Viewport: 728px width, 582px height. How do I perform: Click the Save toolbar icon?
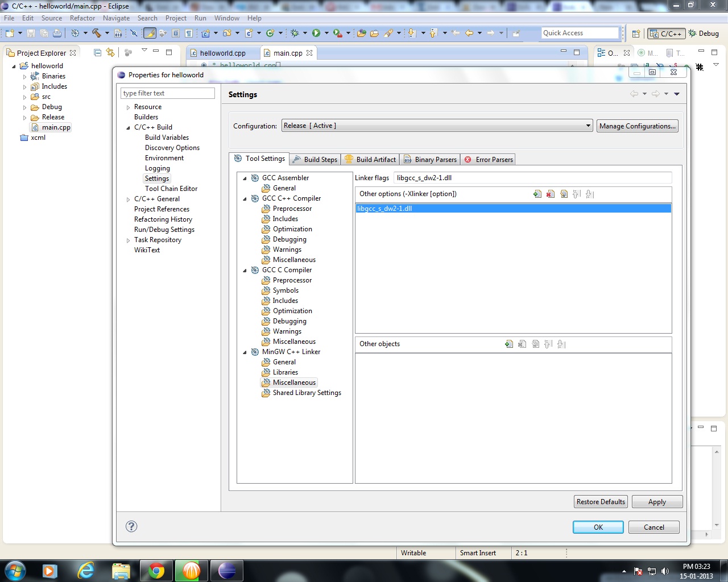click(x=31, y=33)
